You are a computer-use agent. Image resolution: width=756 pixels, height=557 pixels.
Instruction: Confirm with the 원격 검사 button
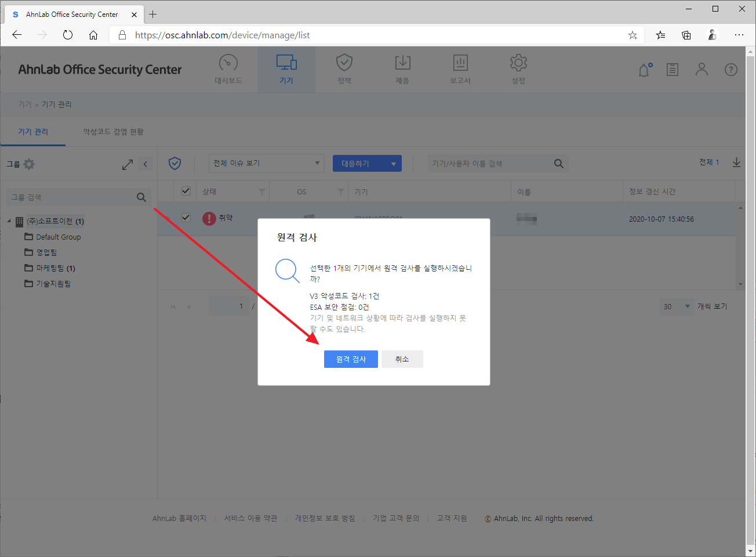[351, 359]
